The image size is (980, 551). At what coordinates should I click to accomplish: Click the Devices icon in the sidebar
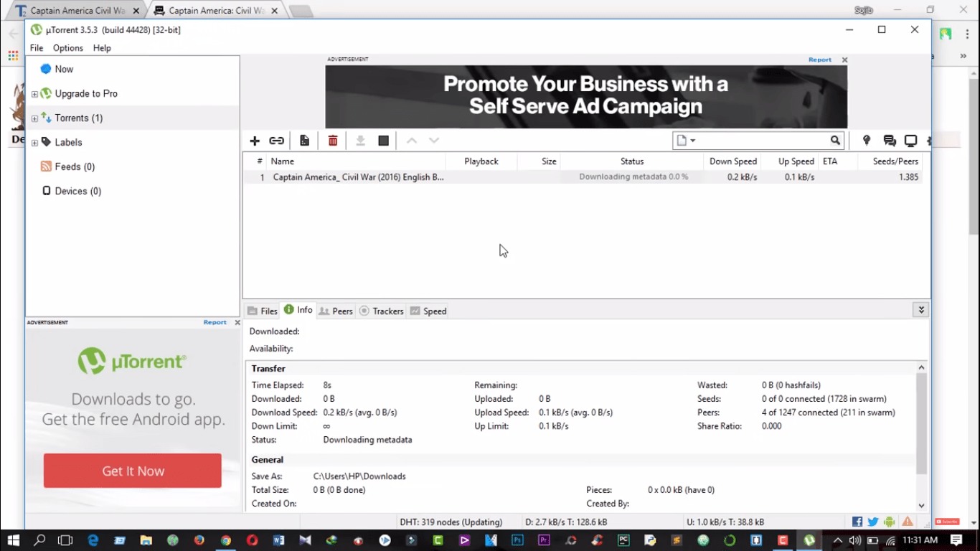[46, 191]
